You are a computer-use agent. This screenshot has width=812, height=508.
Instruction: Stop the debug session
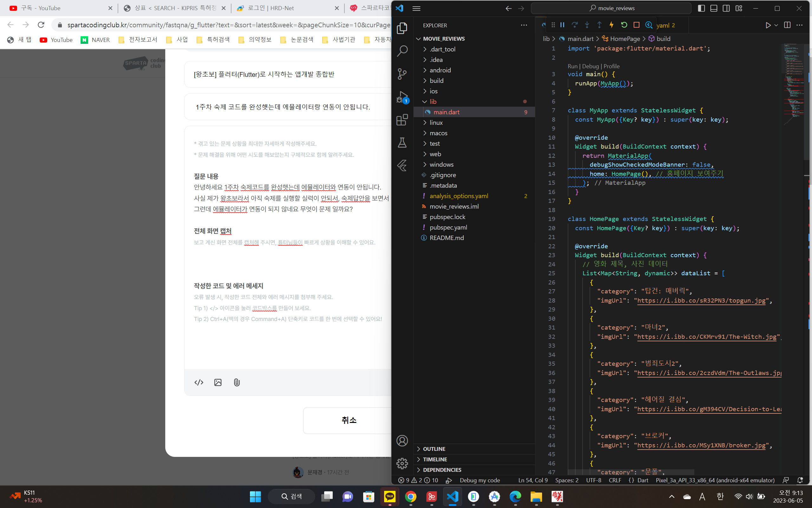[x=636, y=25]
